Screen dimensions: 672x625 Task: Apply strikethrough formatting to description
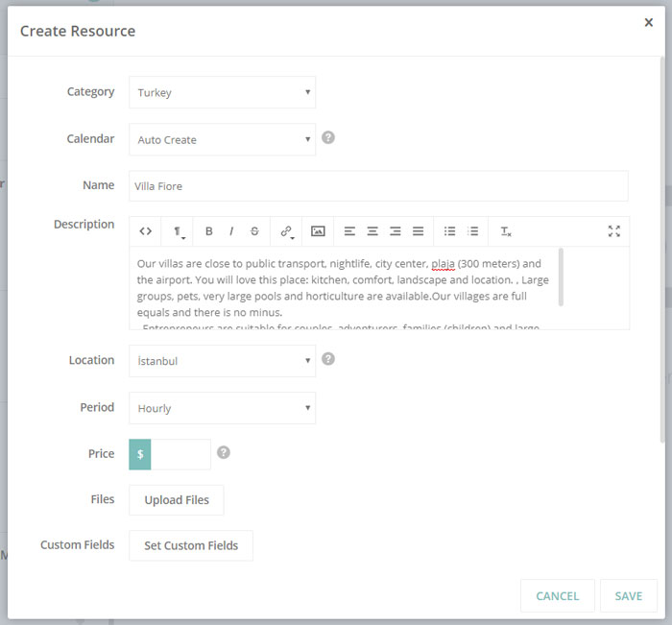[254, 231]
